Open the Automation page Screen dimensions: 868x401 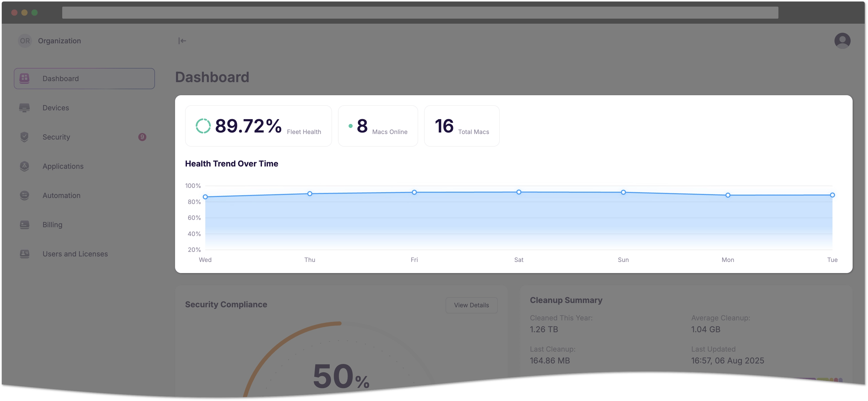pyautogui.click(x=84, y=195)
